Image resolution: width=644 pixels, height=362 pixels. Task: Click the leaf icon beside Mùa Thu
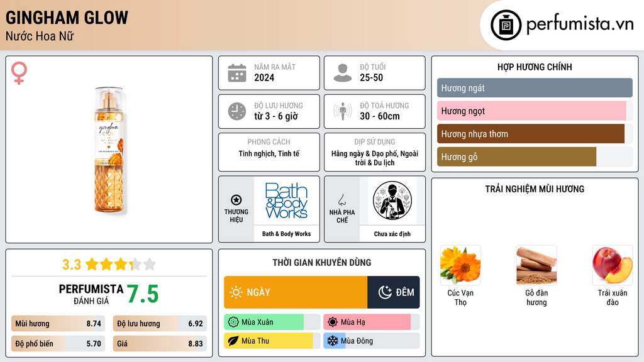pos(233,341)
